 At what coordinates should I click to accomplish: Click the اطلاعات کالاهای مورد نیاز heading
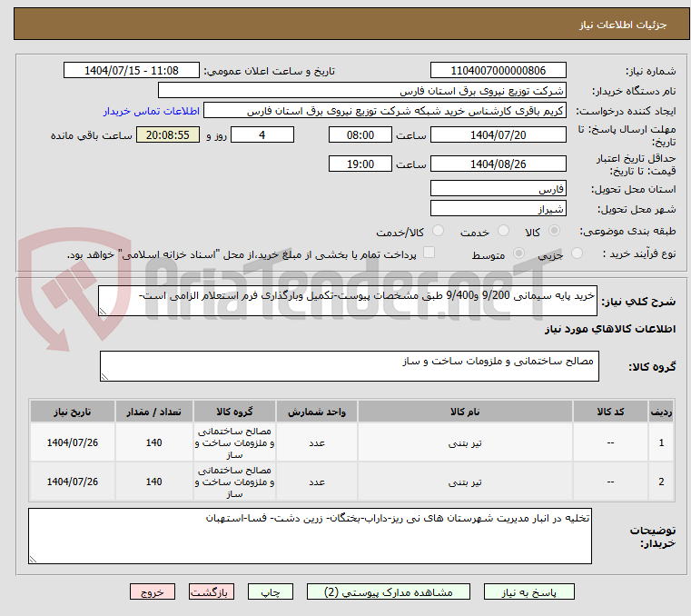[x=610, y=329]
